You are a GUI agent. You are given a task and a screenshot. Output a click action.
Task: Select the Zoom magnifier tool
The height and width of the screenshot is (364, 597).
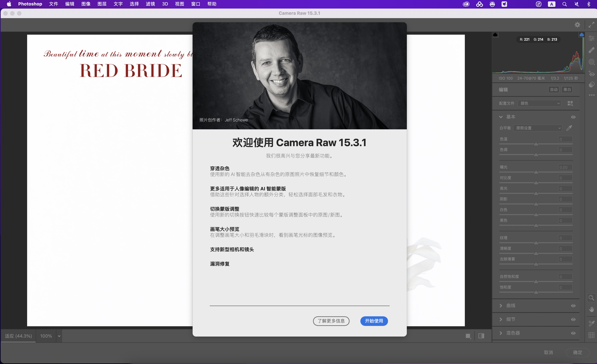click(592, 298)
